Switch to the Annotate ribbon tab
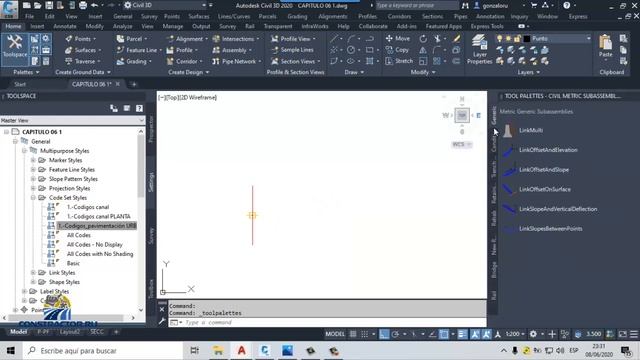This screenshot has width=640, height=360. click(x=65, y=26)
